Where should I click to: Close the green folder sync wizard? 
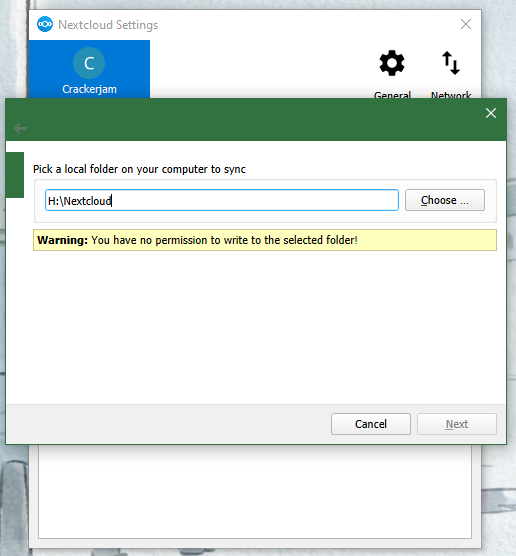(x=491, y=113)
